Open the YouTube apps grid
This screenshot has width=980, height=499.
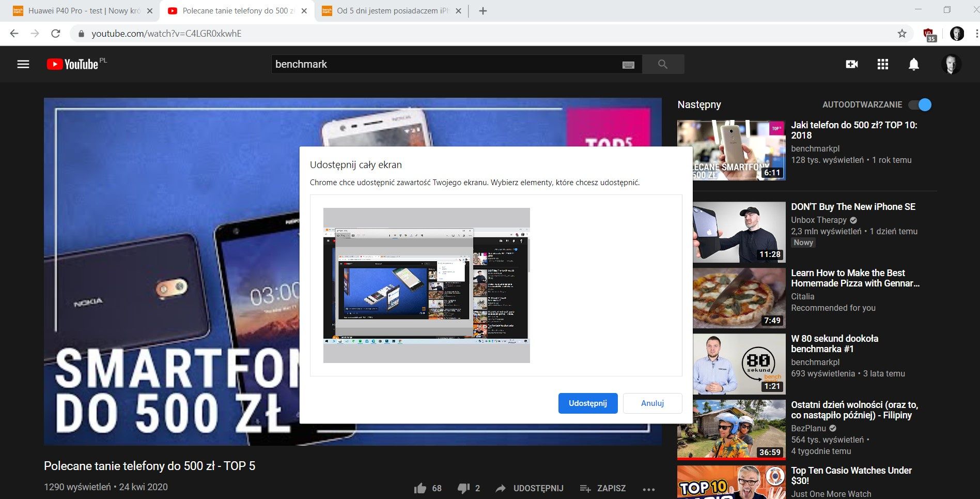click(883, 64)
